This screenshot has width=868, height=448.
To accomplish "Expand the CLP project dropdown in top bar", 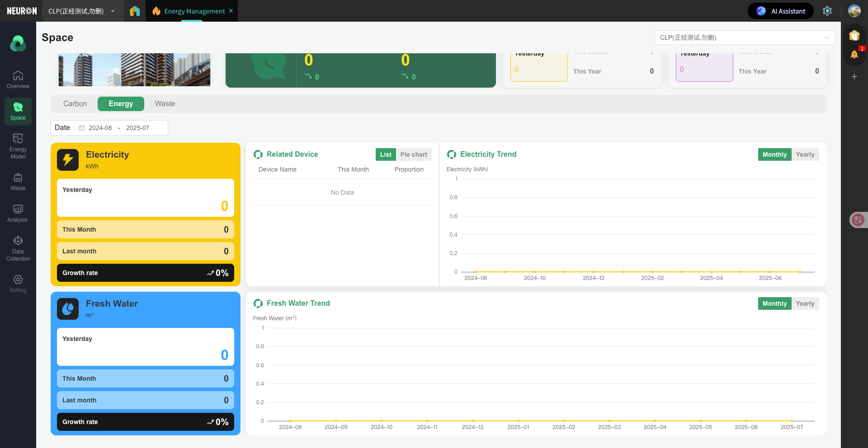I will click(81, 11).
